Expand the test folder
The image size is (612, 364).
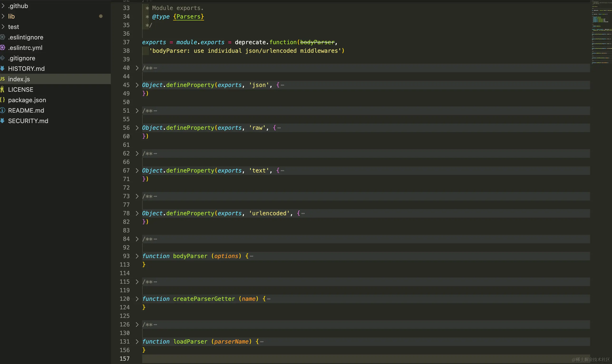[3, 26]
